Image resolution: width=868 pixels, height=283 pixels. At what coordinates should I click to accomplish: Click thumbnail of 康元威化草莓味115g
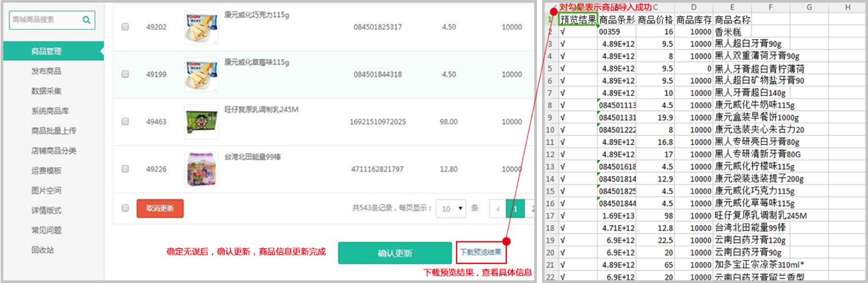(201, 74)
